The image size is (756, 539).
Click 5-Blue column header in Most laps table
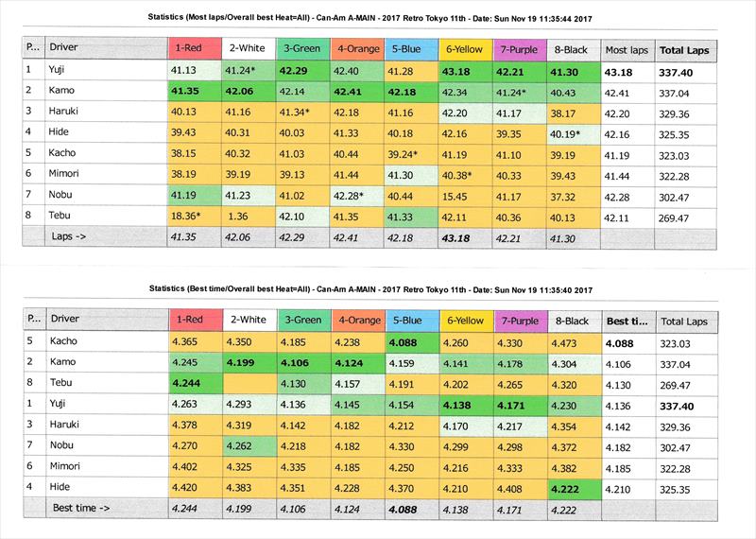coord(409,47)
